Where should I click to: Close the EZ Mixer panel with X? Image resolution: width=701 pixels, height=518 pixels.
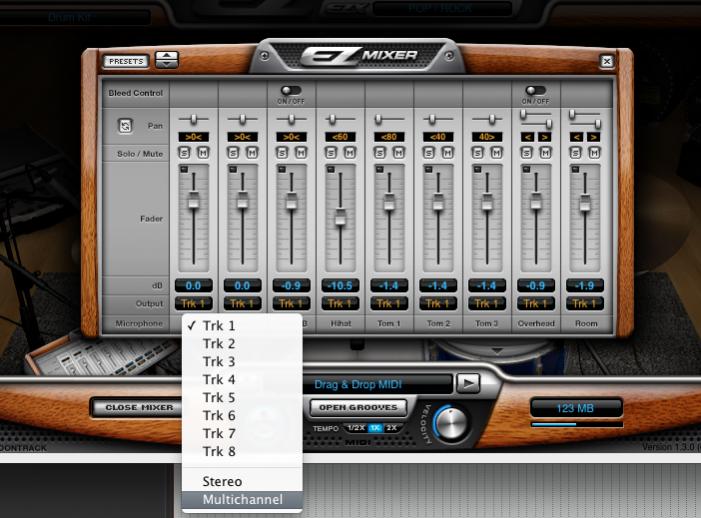pos(607,61)
